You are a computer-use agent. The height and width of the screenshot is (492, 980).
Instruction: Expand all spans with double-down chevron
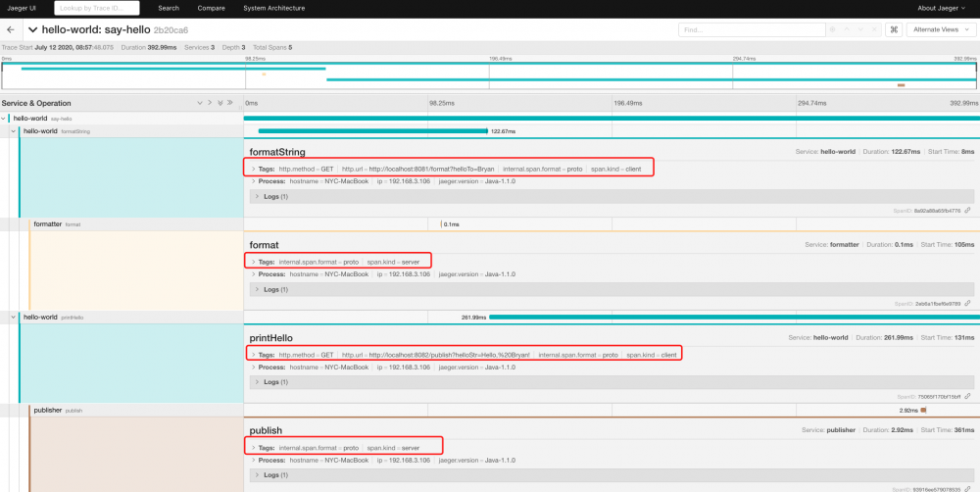tap(220, 103)
